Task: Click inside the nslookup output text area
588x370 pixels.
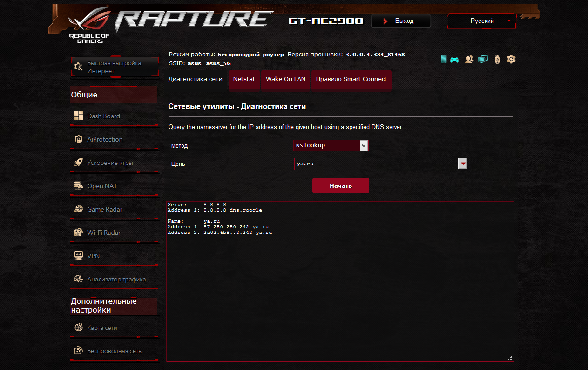Action: click(340, 281)
